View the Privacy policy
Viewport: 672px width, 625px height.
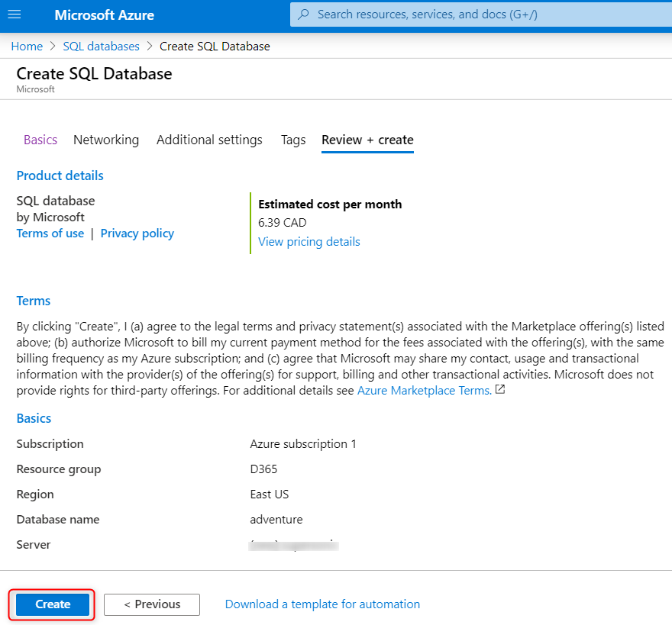point(137,233)
